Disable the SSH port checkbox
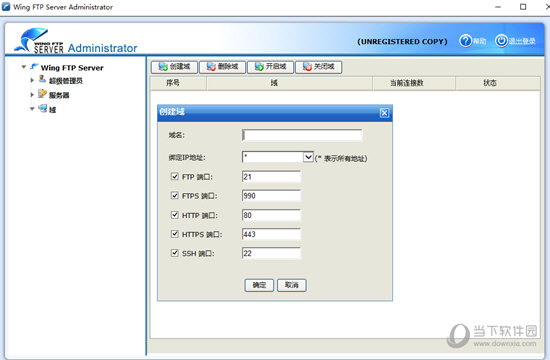 [x=175, y=253]
